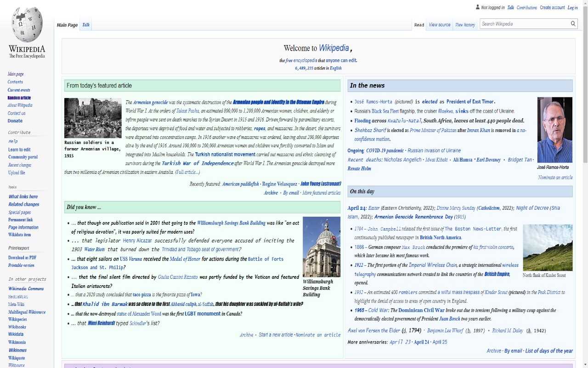Open the Talk link in the user bar
Image resolution: width=588 pixels, height=368 pixels.
[x=511, y=7]
